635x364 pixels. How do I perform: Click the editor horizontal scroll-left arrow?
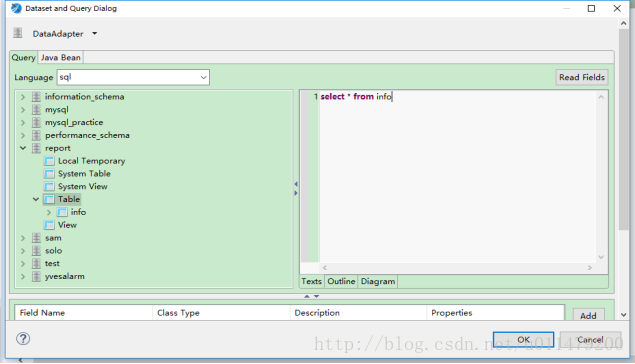tap(325, 268)
